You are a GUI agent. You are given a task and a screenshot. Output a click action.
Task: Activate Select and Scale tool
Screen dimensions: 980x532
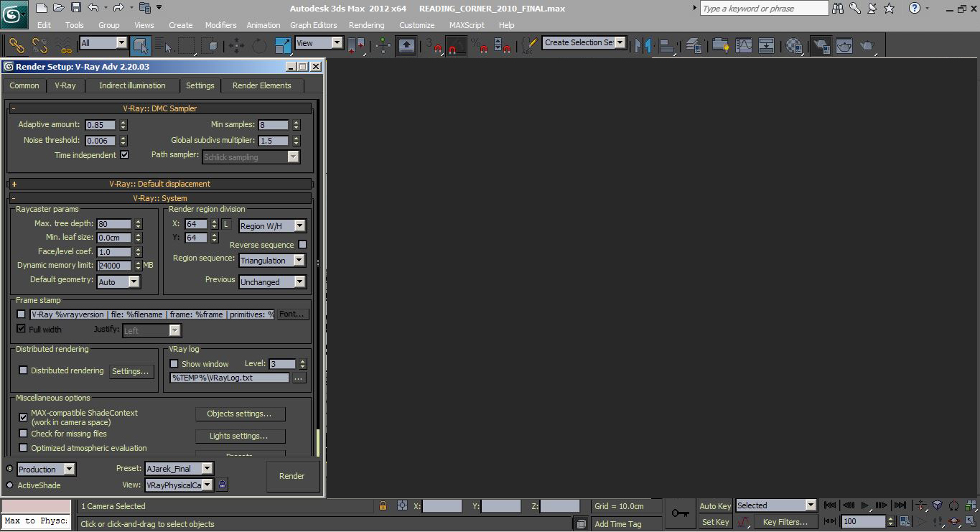[283, 46]
